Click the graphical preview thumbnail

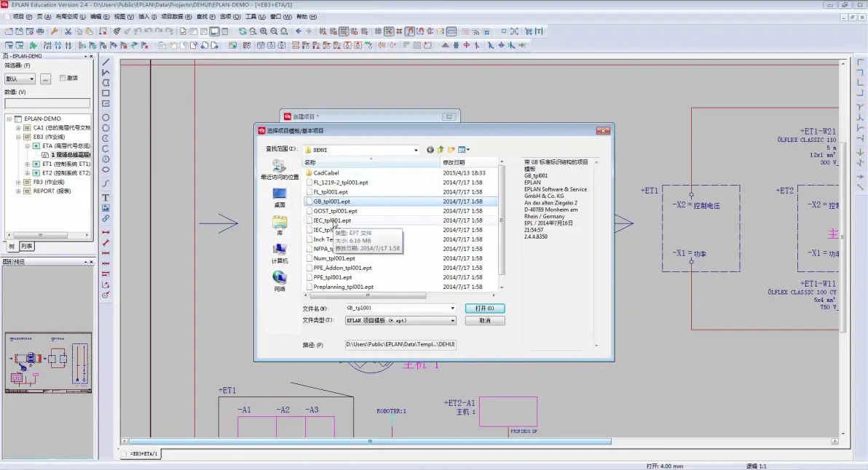tap(48, 362)
